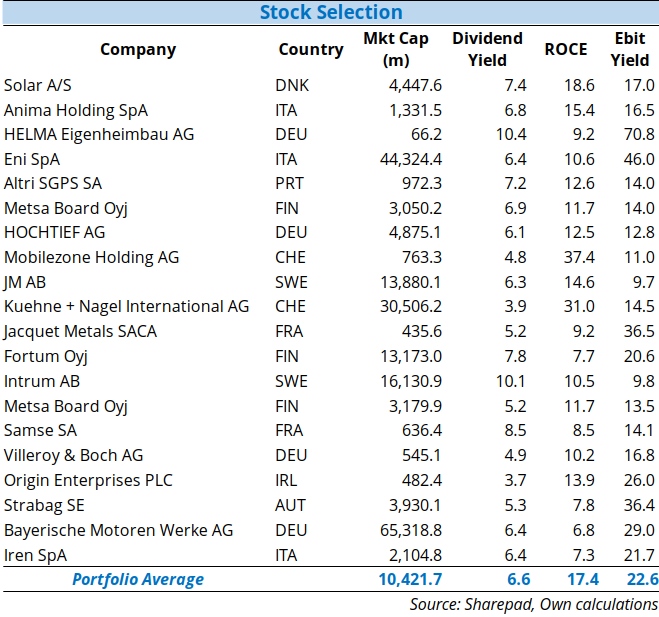Screen dimensions: 659x617
Task: Select the Company column header
Action: tap(138, 49)
